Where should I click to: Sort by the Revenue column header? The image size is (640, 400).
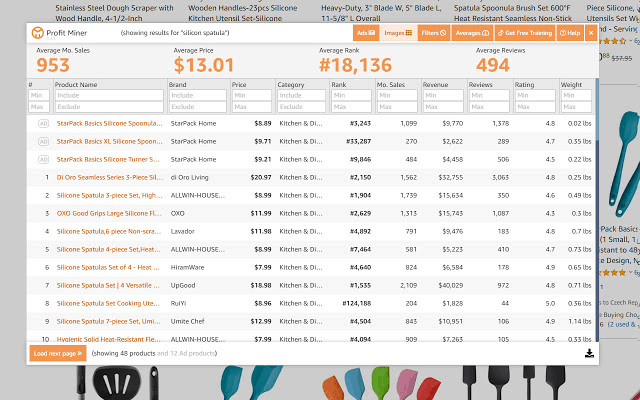pos(436,84)
